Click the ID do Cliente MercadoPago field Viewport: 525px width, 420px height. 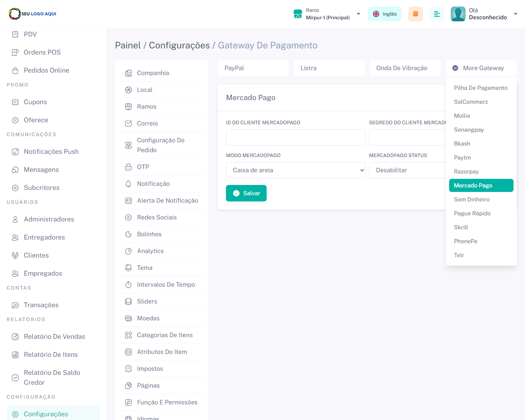tap(295, 137)
